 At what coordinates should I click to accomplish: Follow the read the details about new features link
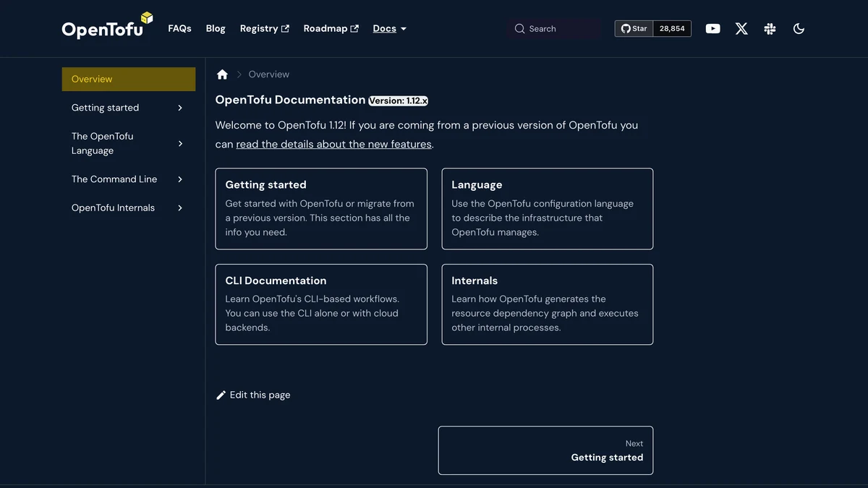coord(333,144)
